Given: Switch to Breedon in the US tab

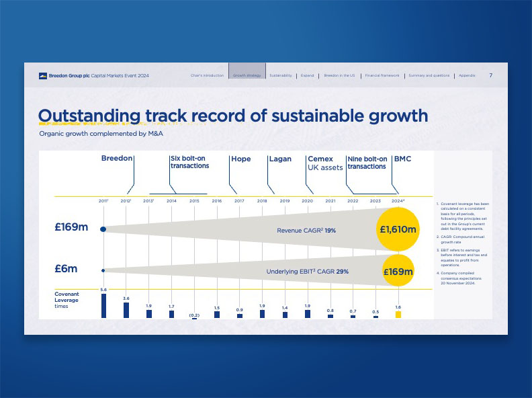Looking at the screenshot, I should 339,75.
